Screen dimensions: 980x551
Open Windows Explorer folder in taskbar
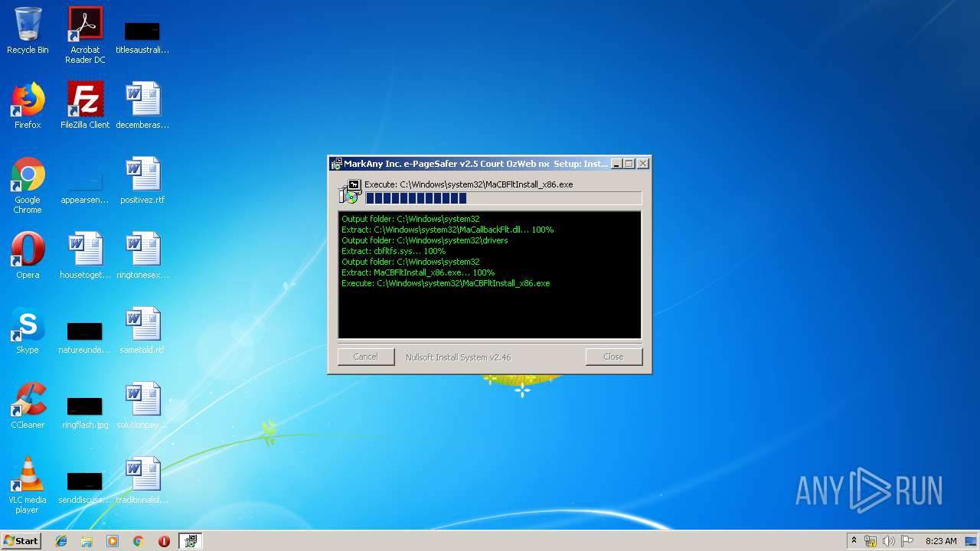point(87,541)
